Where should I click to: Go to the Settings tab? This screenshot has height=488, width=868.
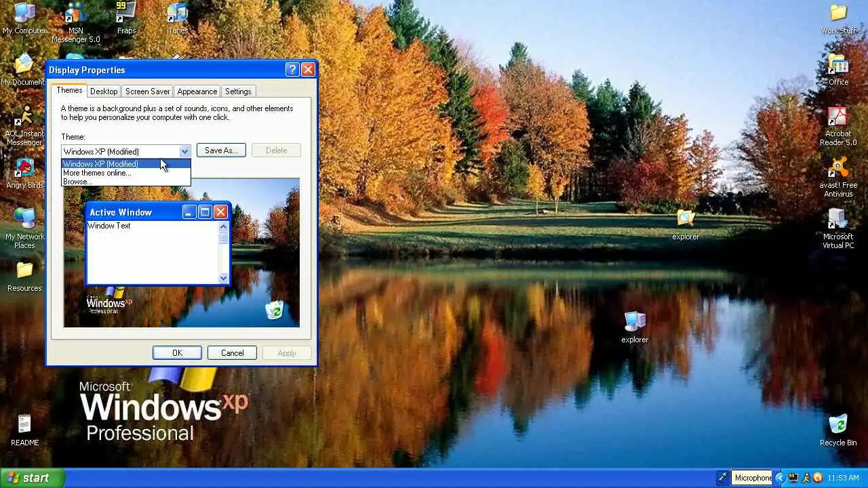pos(238,91)
